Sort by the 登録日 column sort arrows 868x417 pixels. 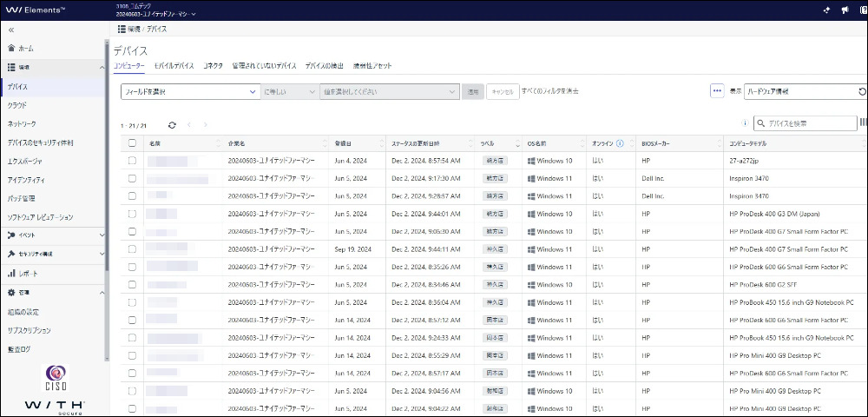pyautogui.click(x=381, y=143)
